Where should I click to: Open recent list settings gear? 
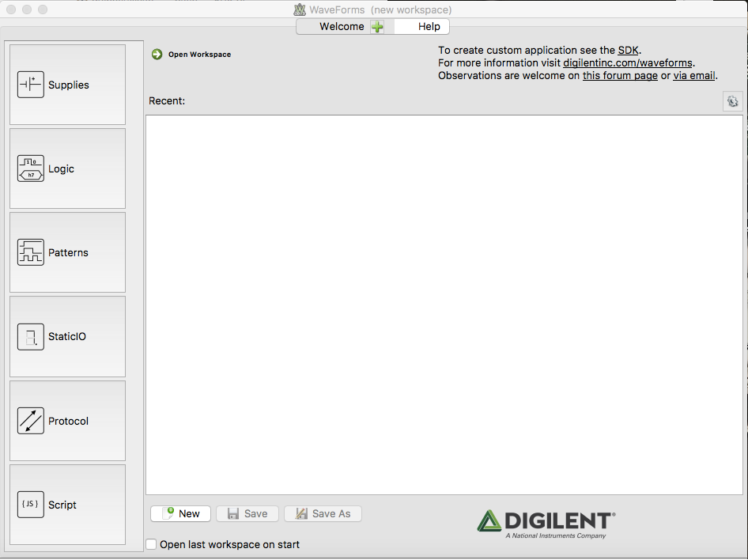click(x=733, y=101)
